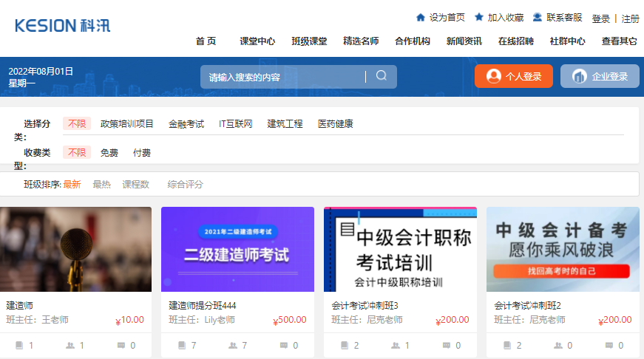
Task: Filter fee type by 付费
Action: click(142, 153)
